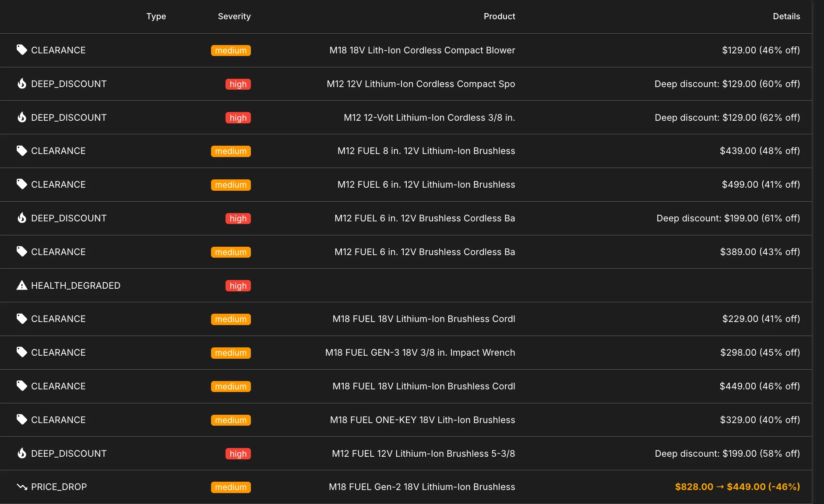Select the Brushless Cordl product priced $449.00 (46% off)

click(424, 386)
